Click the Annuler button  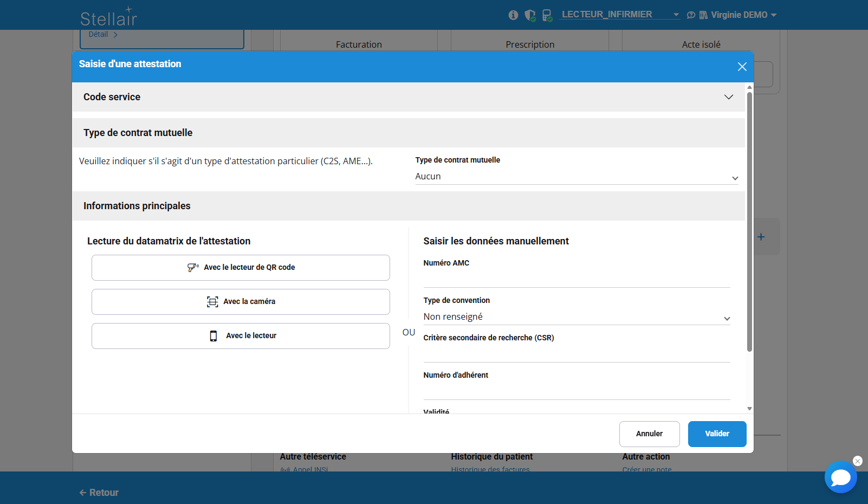(x=649, y=434)
